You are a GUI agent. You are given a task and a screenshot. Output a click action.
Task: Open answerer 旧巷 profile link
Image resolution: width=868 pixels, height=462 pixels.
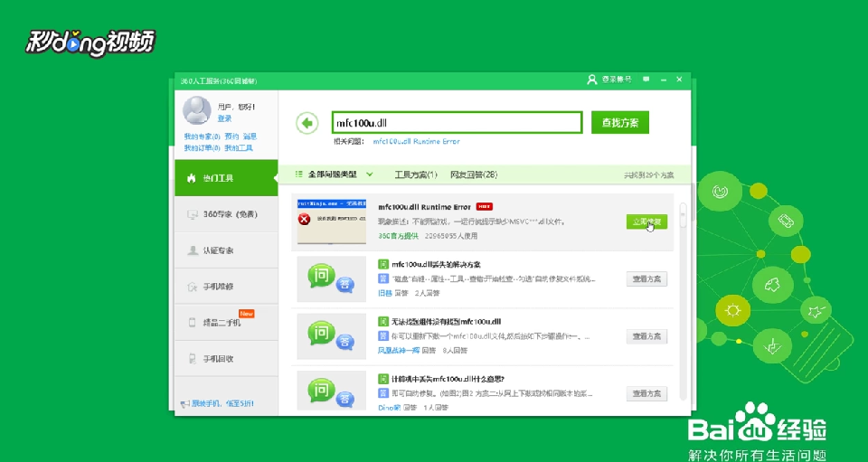385,293
